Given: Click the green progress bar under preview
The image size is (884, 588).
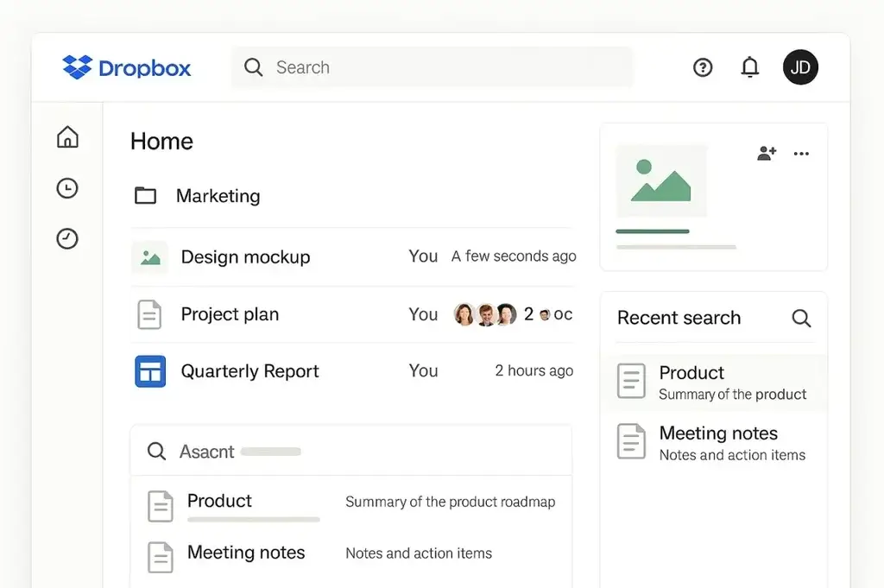Looking at the screenshot, I should pyautogui.click(x=653, y=231).
